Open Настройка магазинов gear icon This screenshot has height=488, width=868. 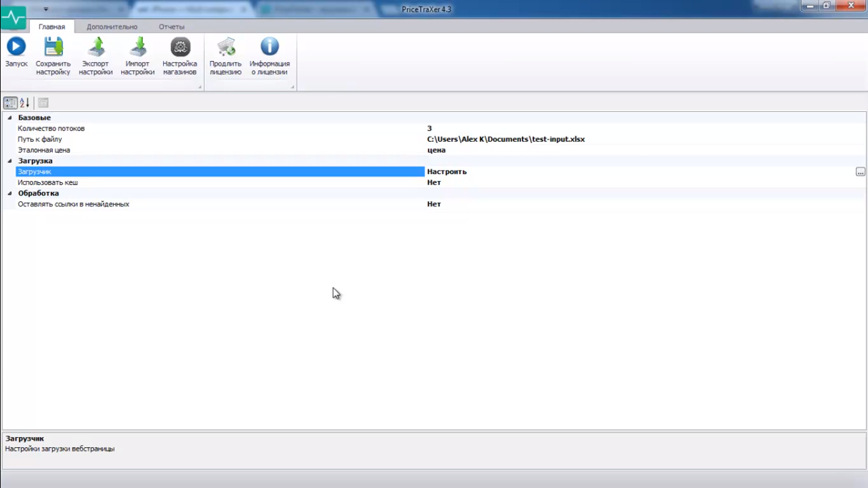tap(180, 46)
